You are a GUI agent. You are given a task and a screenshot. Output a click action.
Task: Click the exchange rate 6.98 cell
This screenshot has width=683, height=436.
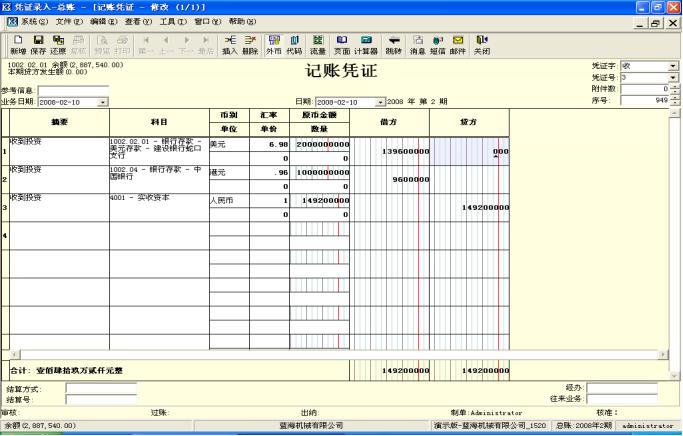pos(269,145)
